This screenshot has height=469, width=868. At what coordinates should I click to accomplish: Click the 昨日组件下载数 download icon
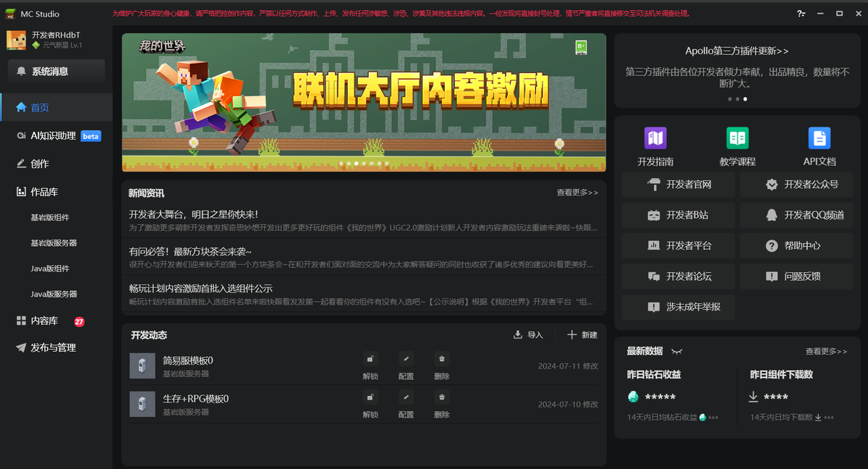pyautogui.click(x=754, y=396)
